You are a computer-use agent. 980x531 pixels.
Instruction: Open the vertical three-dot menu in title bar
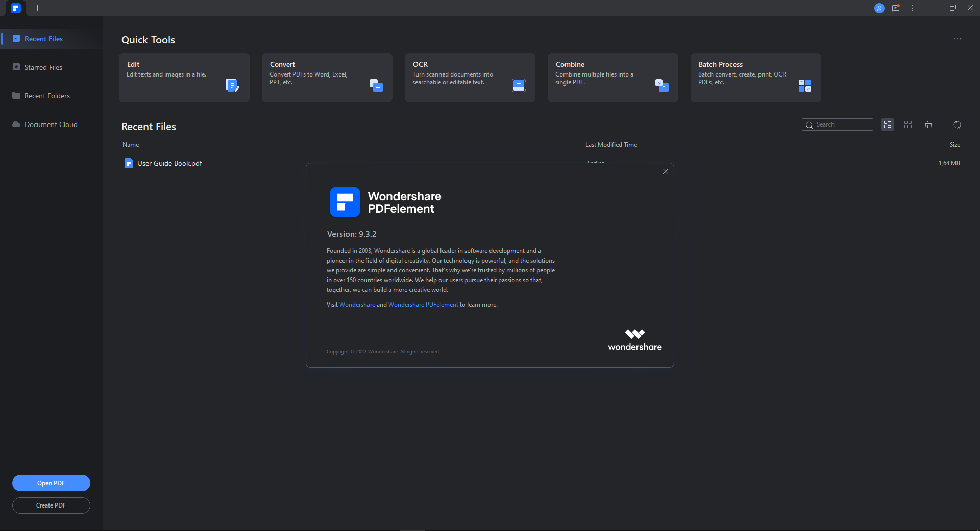[912, 8]
